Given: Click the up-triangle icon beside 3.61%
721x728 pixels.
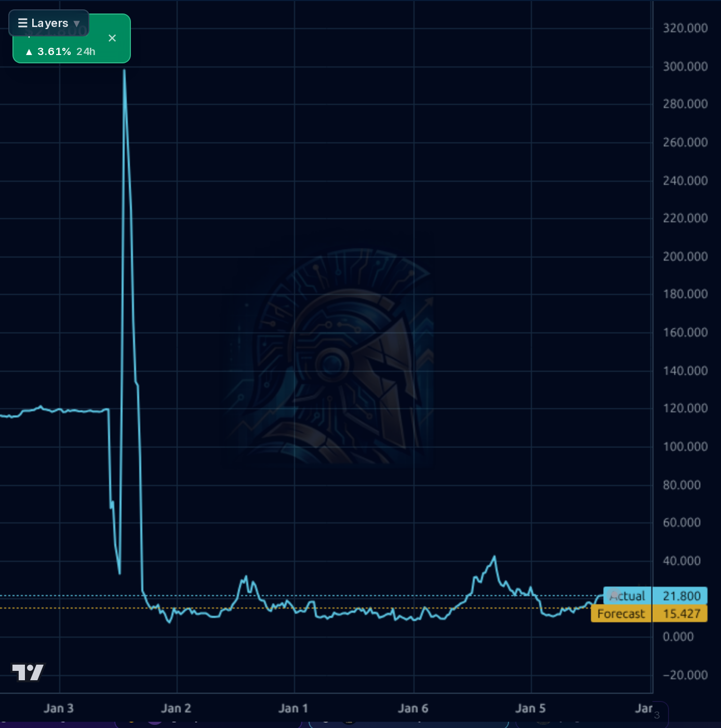Looking at the screenshot, I should tap(29, 52).
